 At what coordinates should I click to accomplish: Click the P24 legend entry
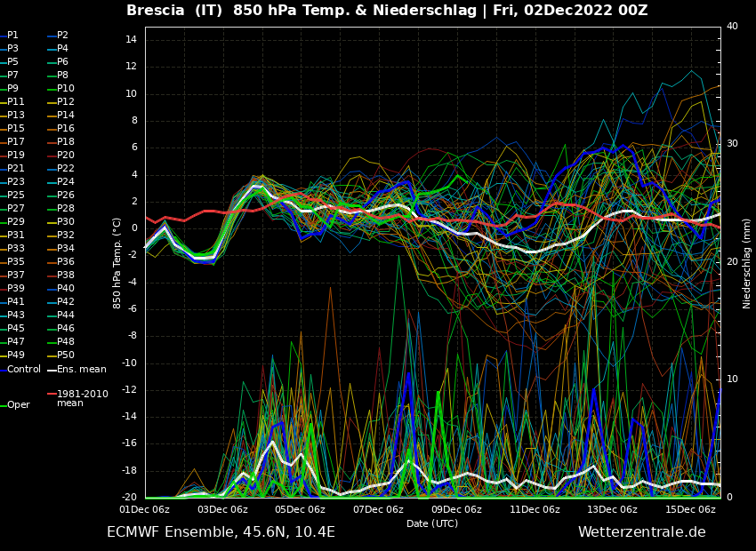66,182
